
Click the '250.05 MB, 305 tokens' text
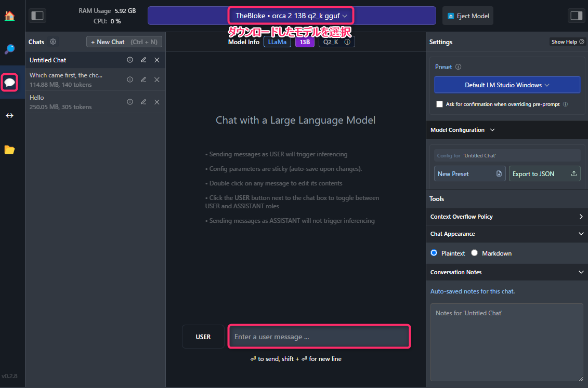point(61,107)
